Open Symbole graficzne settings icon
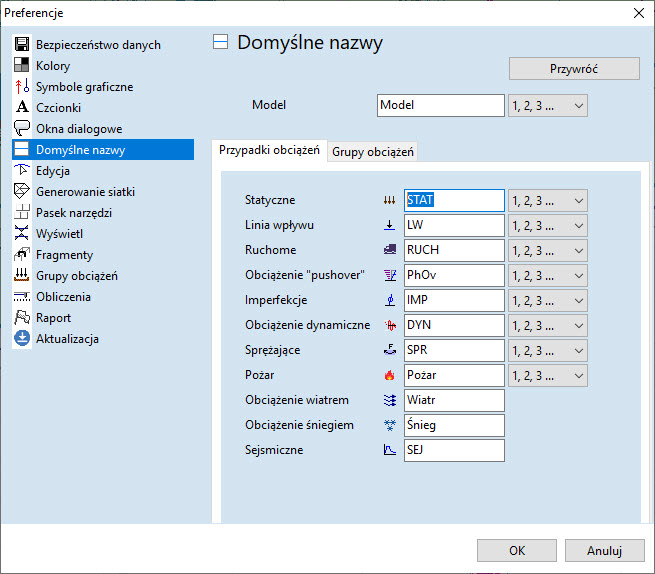The image size is (655, 574). (x=21, y=87)
